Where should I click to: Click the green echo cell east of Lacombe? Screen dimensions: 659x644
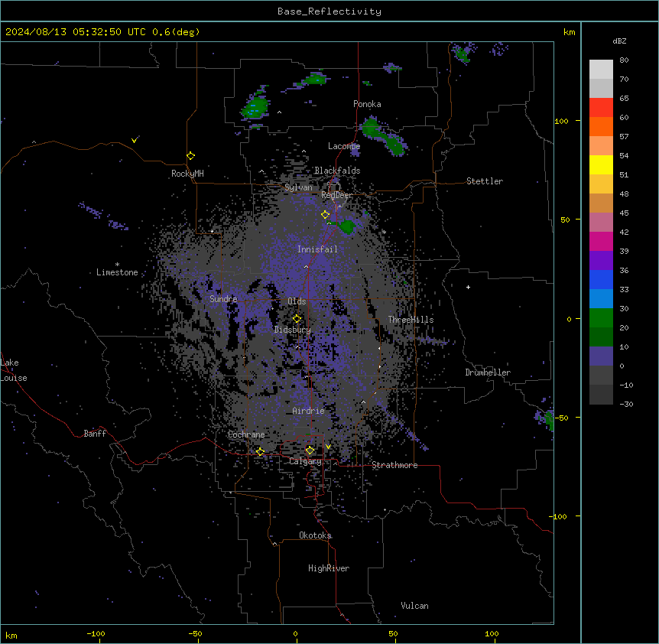pos(383,137)
